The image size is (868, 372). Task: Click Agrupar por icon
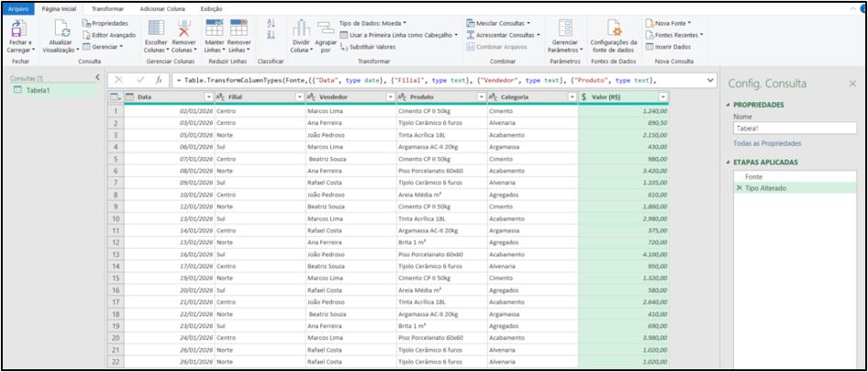(326, 30)
